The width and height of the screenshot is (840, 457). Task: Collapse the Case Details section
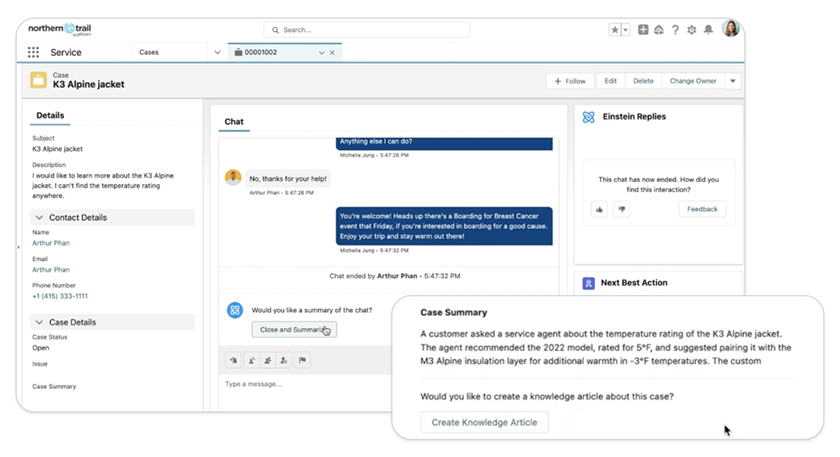click(39, 322)
